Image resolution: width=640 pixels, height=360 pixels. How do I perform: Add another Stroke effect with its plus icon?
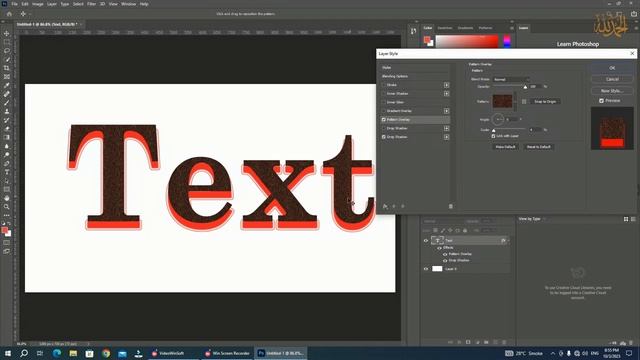point(447,85)
